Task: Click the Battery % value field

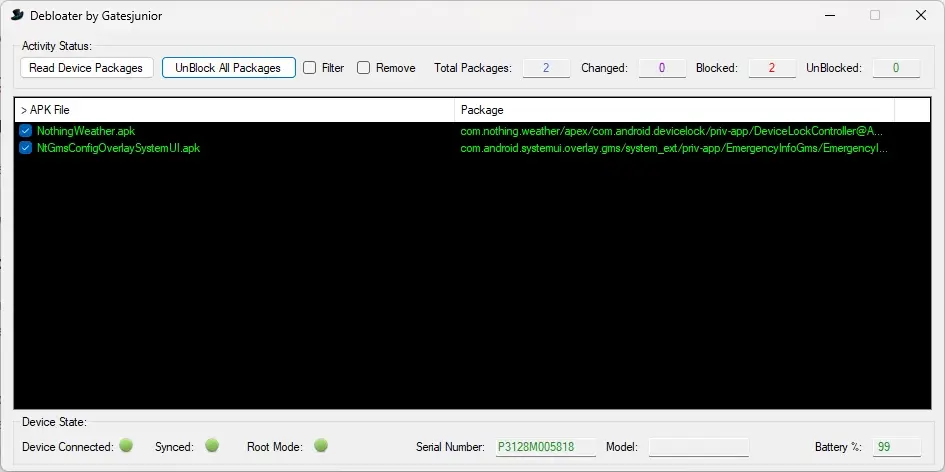Action: click(897, 447)
